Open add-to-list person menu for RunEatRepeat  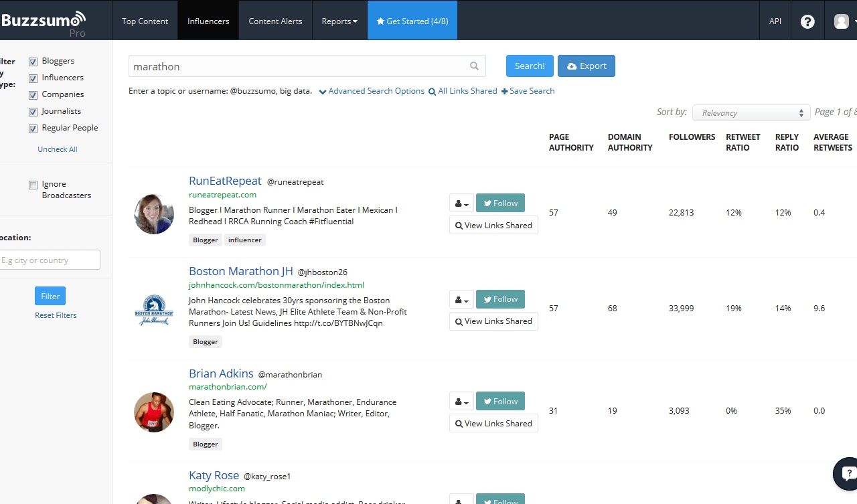461,203
